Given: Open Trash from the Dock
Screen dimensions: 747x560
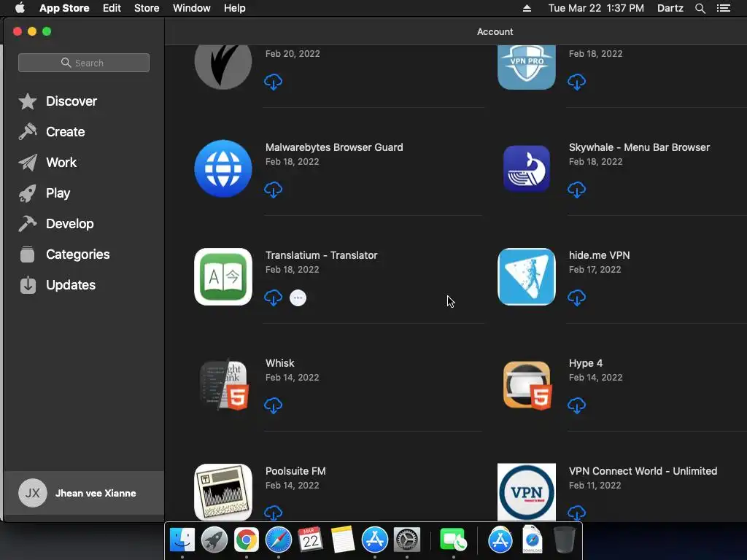Looking at the screenshot, I should coord(565,540).
